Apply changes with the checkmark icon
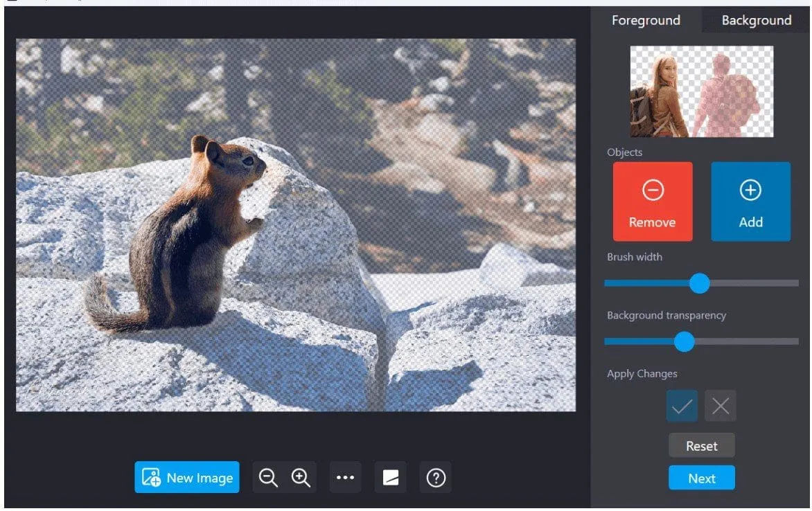812x511 pixels. click(682, 406)
